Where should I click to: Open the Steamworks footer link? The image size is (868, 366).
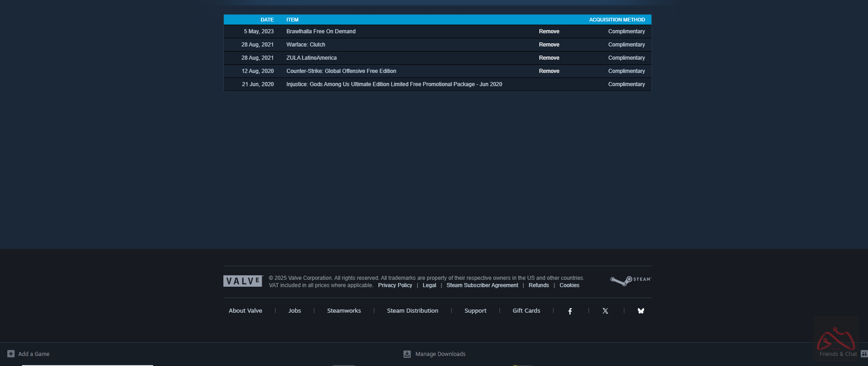(344, 311)
